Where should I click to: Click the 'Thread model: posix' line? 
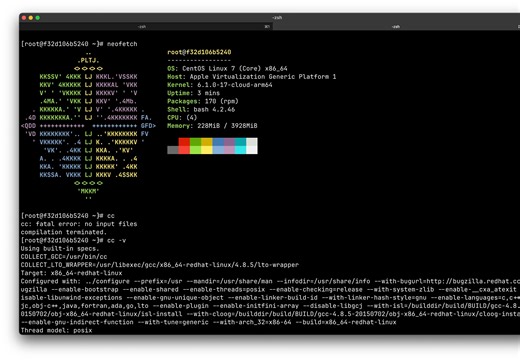point(56,330)
